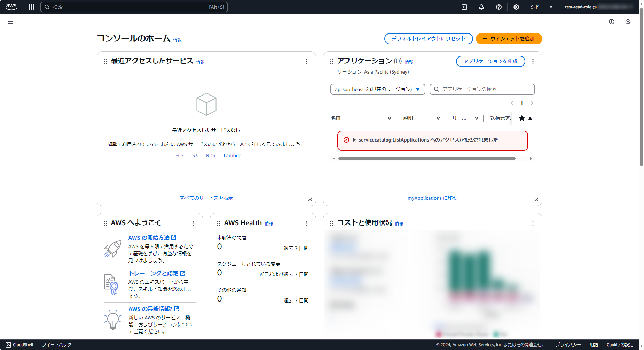Open AWS の開始方法 link

(152, 238)
